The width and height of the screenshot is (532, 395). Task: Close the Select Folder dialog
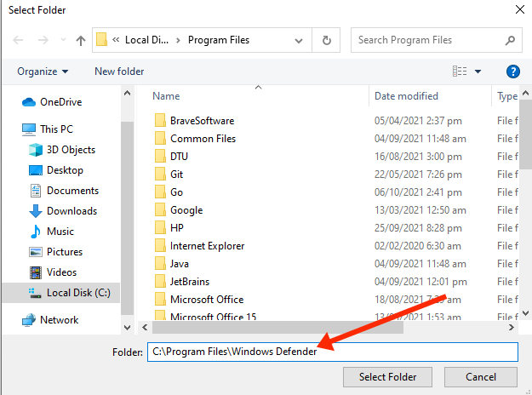point(520,9)
